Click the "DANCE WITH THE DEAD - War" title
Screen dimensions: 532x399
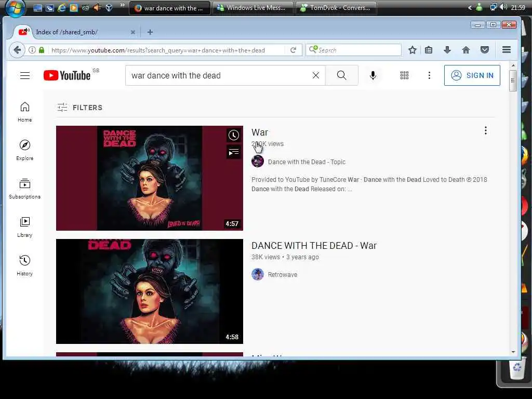tap(314, 246)
